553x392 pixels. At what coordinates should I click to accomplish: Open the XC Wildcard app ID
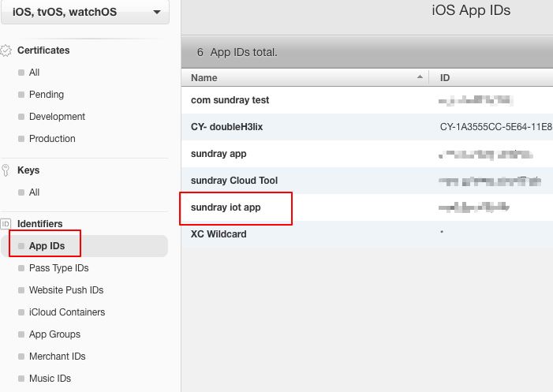218,234
